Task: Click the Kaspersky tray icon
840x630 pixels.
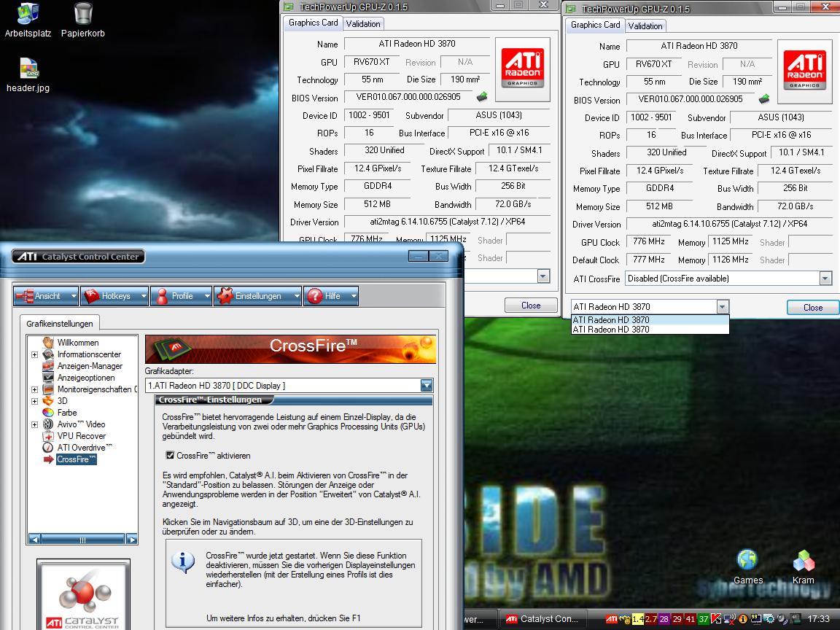Action: click(x=716, y=619)
